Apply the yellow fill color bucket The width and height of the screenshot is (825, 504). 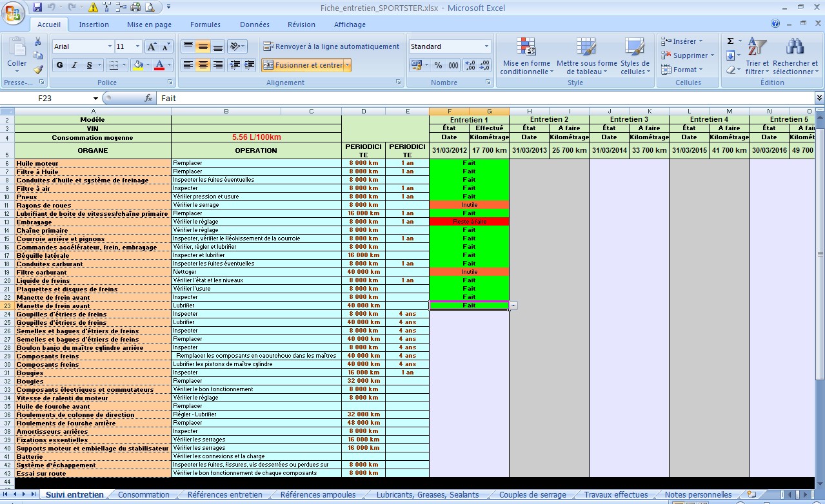(137, 65)
